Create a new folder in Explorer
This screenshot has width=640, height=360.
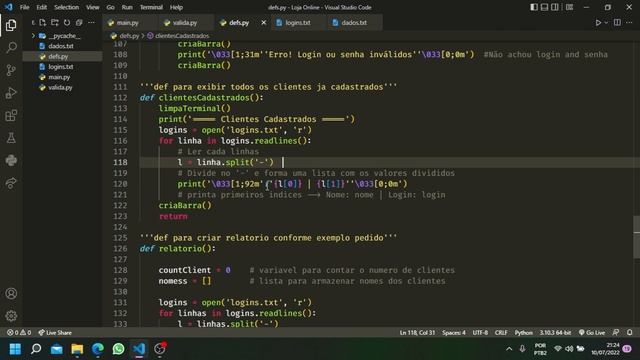point(55,22)
